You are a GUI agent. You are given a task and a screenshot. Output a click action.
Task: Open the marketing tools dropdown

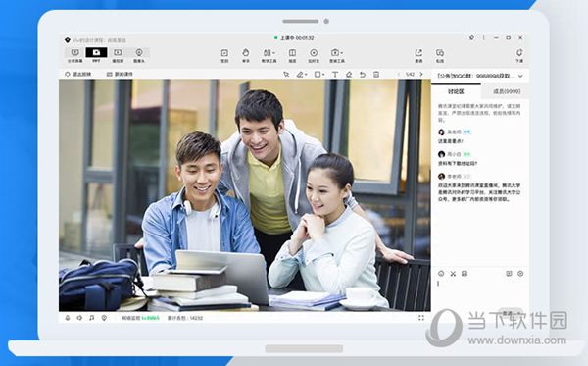[337, 55]
